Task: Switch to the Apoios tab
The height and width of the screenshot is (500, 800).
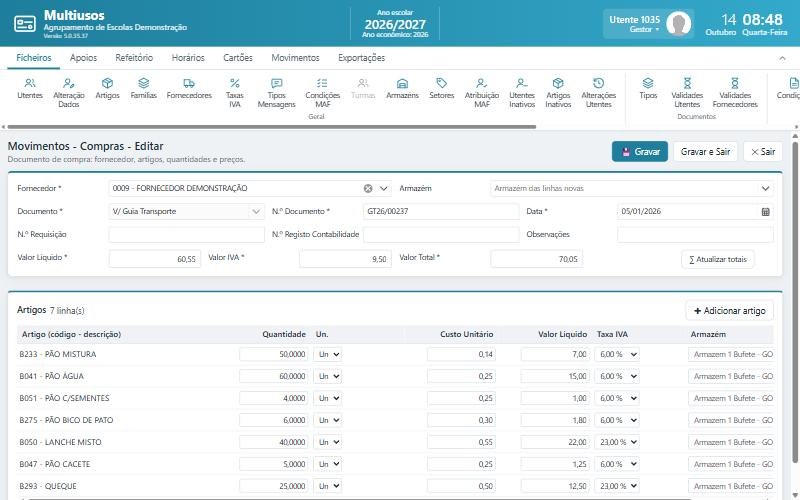Action: click(x=83, y=58)
